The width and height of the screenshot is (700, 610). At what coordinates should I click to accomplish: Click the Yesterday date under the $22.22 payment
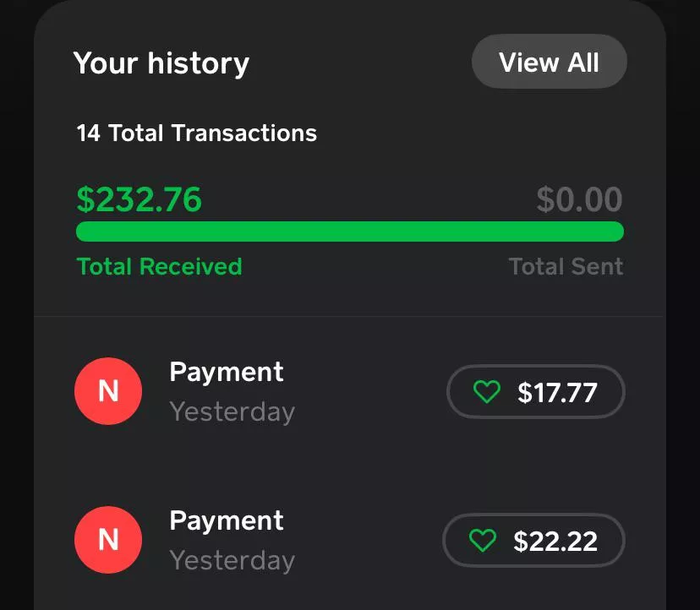tap(232, 560)
